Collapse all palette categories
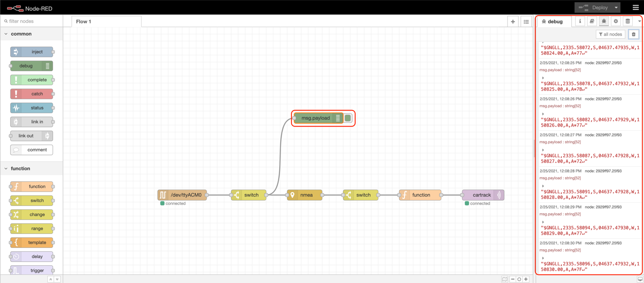This screenshot has height=283, width=644. (51, 279)
